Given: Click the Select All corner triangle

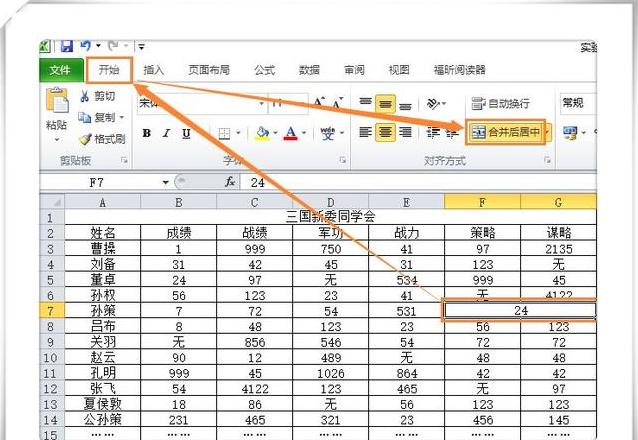Looking at the screenshot, I should pyautogui.click(x=53, y=202).
